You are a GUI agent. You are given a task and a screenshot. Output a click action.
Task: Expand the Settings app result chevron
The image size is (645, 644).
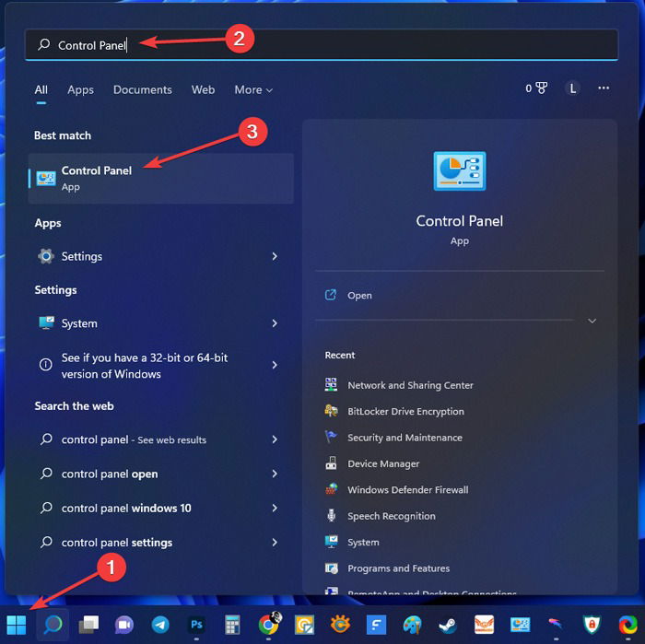pos(275,256)
